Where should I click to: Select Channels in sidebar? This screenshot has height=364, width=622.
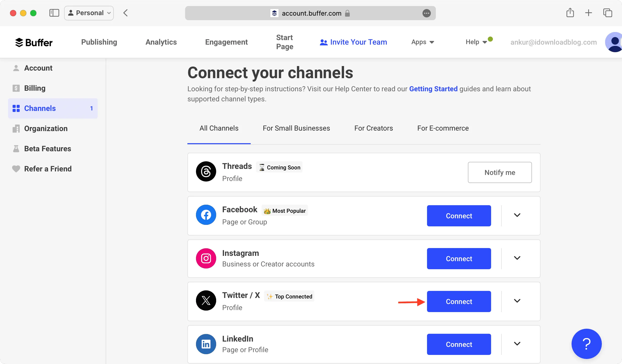click(53, 108)
